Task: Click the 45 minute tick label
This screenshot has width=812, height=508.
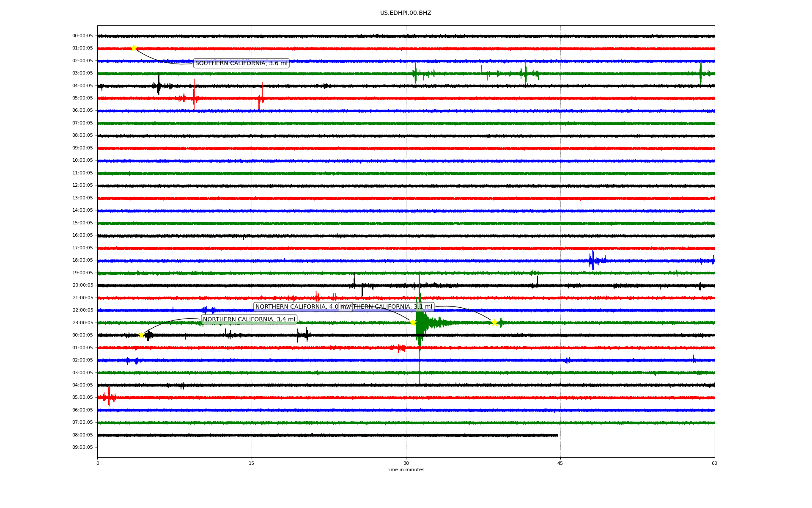Action: (x=560, y=463)
